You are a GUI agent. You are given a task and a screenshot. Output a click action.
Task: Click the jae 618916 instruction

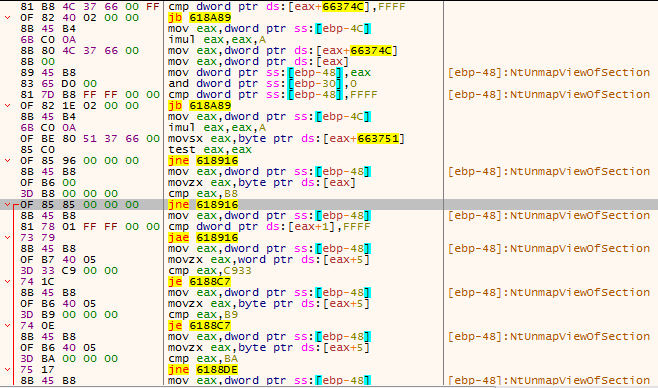[x=203, y=237]
